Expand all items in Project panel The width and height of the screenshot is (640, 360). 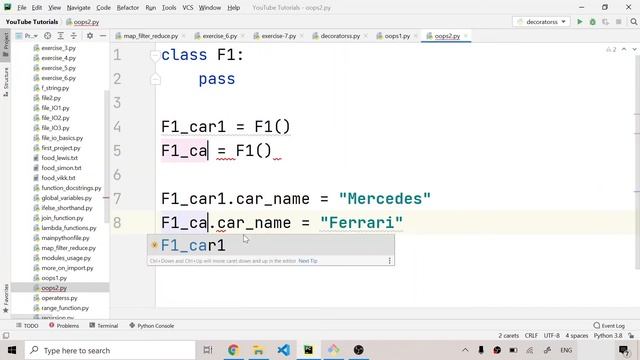60,36
